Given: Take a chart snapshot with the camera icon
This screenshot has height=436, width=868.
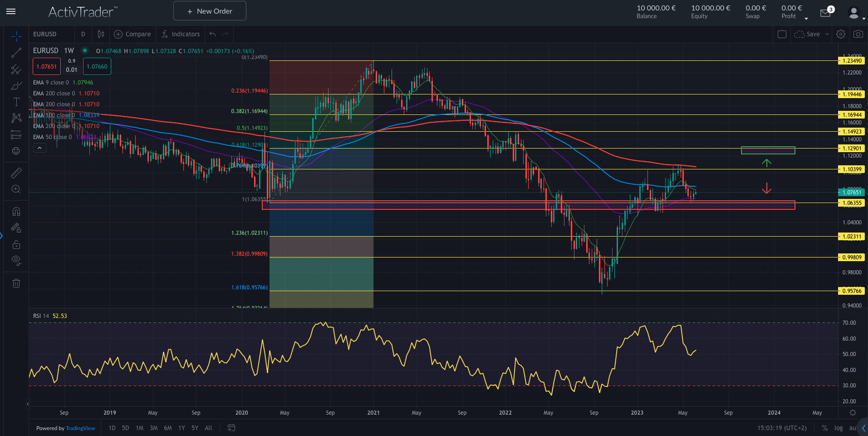Looking at the screenshot, I should (x=858, y=34).
